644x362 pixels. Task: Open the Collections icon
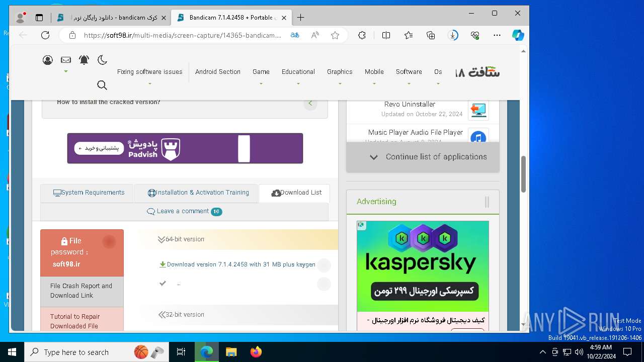click(431, 35)
